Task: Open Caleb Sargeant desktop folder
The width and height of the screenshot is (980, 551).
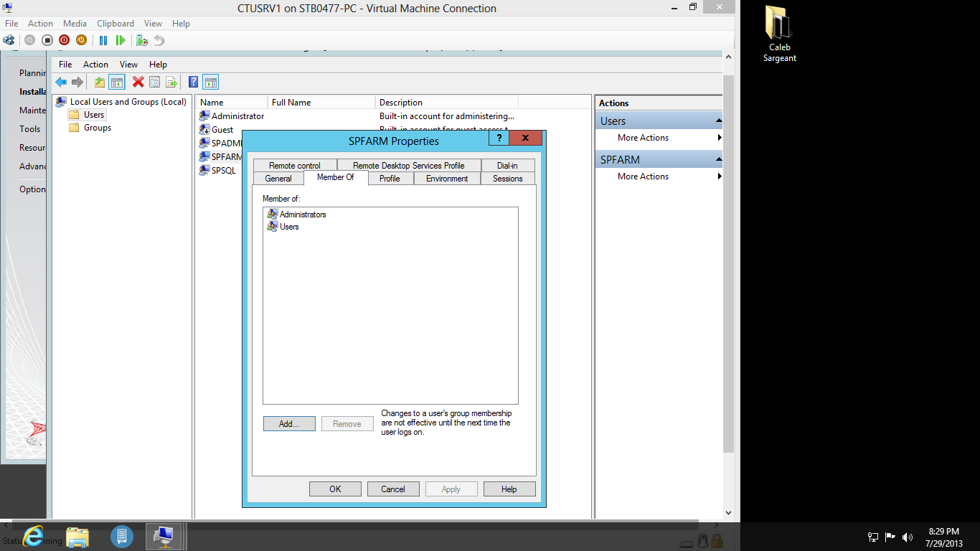Action: coord(779,34)
